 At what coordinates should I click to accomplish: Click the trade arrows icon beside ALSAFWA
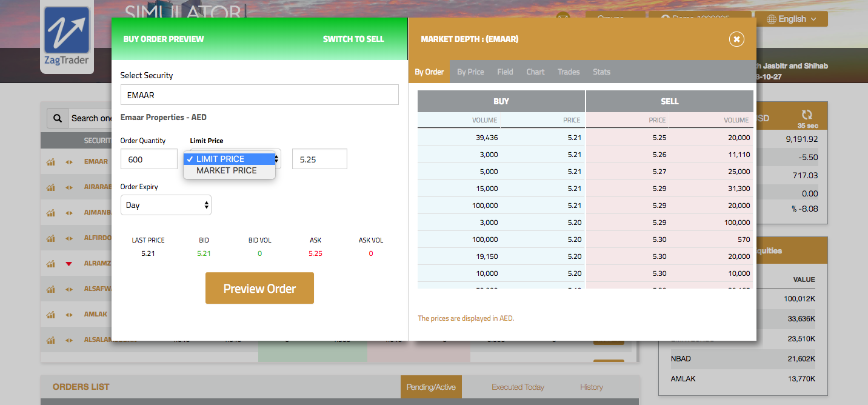69,289
